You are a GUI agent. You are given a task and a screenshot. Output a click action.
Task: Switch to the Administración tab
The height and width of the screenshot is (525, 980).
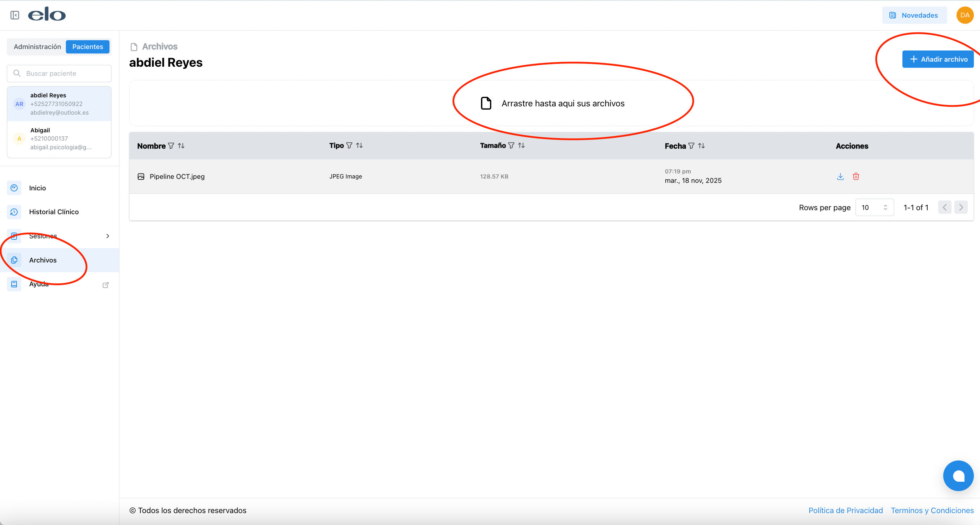[x=37, y=47]
